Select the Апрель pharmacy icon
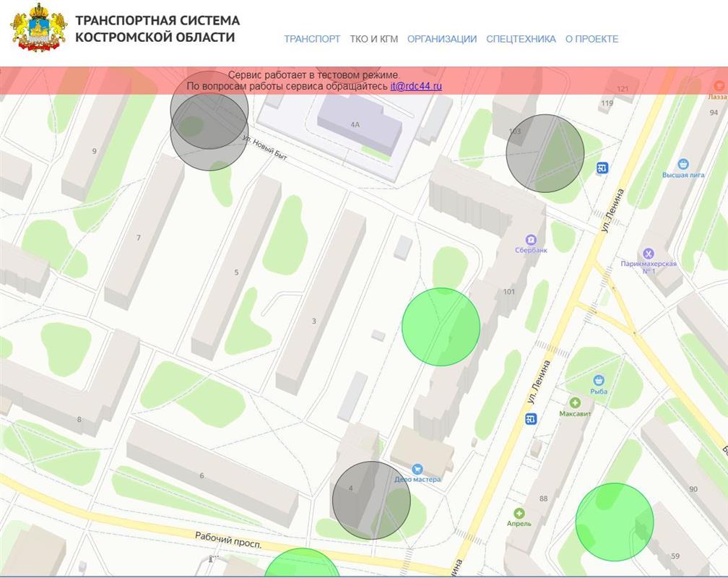 coord(519,513)
